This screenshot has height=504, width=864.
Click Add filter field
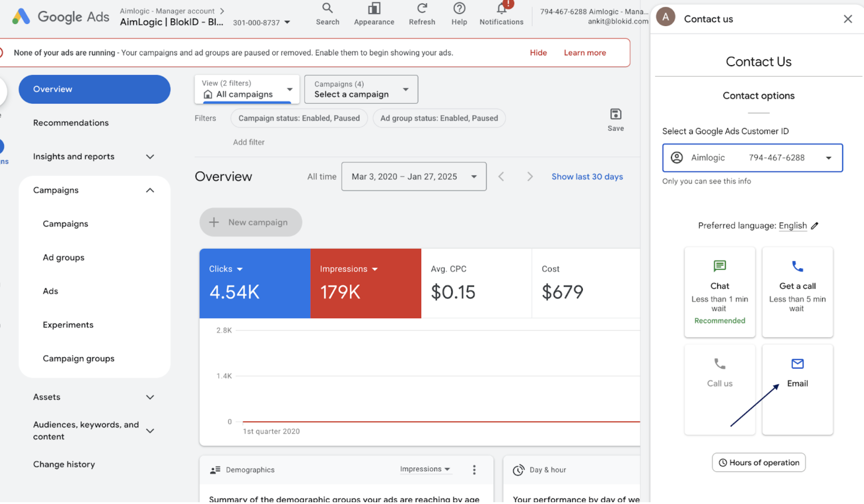[248, 142]
